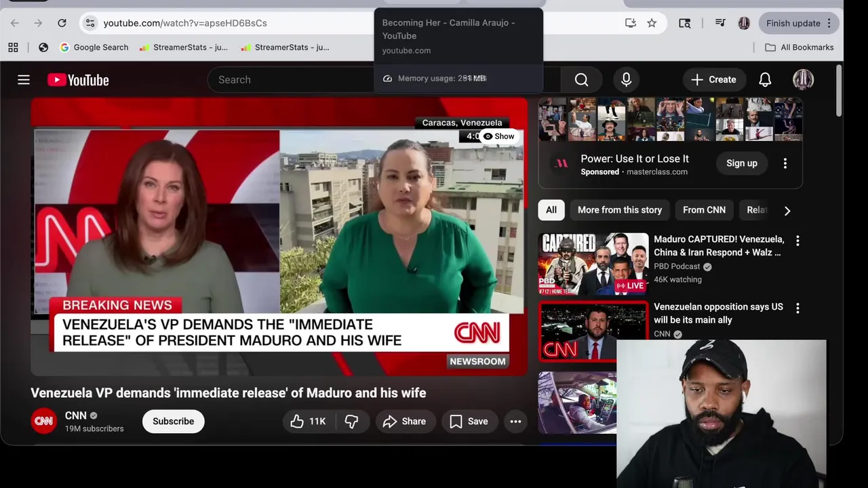Image resolution: width=868 pixels, height=488 pixels.
Task: Open YouTube notifications bell
Action: (765, 80)
